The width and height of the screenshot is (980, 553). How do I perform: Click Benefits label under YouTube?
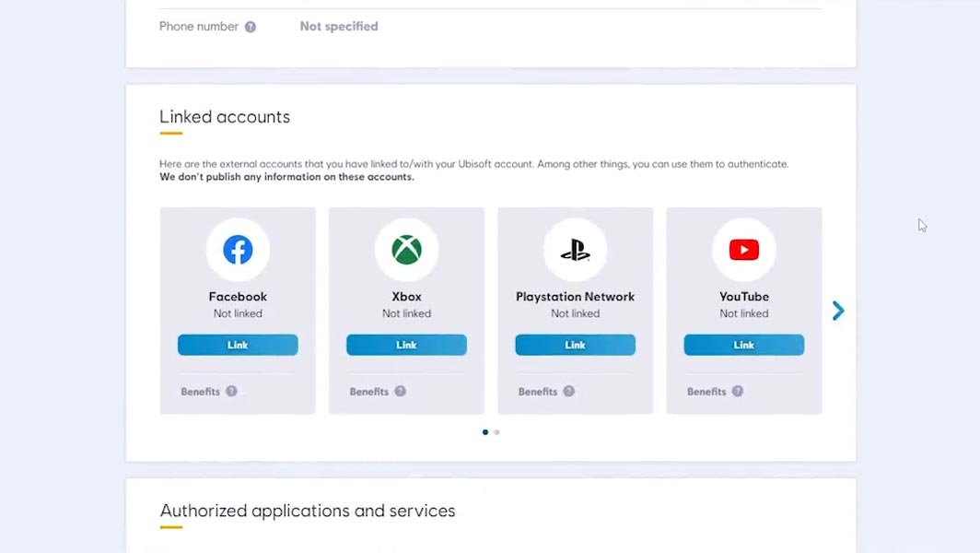706,392
